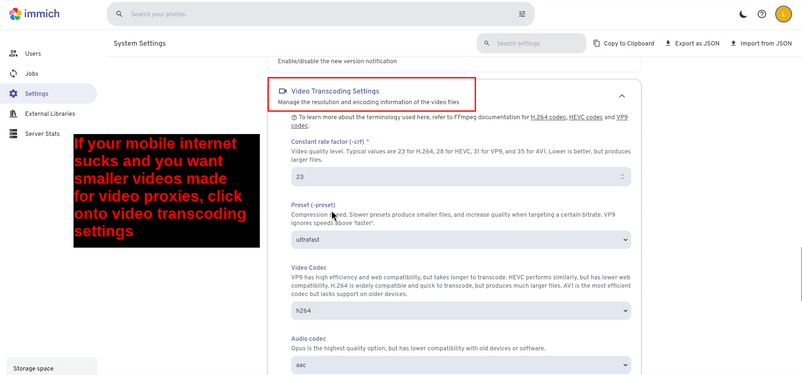Click the Preset (-preset) label
The image size is (802, 375).
[313, 205]
